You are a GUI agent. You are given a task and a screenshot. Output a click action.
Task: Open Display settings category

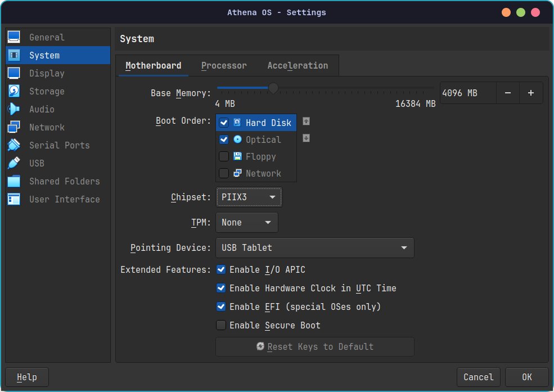(58, 73)
